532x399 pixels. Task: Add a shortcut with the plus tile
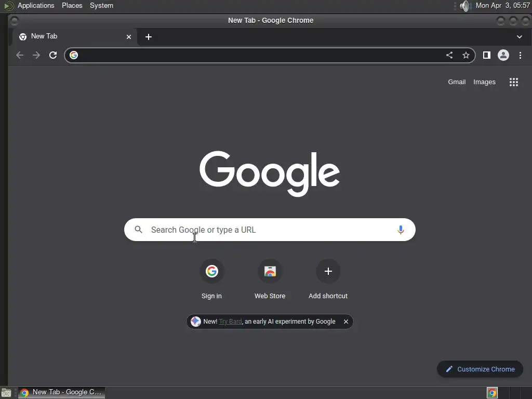pyautogui.click(x=328, y=279)
